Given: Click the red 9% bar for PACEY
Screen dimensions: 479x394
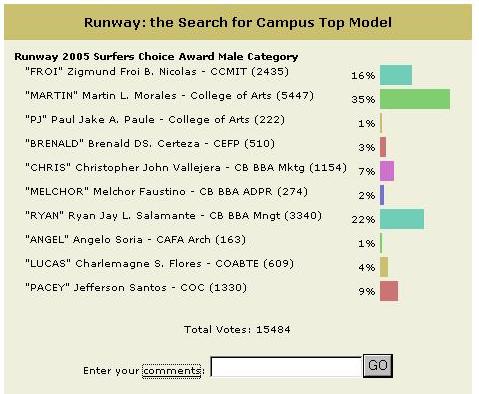Looking at the screenshot, I should (389, 291).
